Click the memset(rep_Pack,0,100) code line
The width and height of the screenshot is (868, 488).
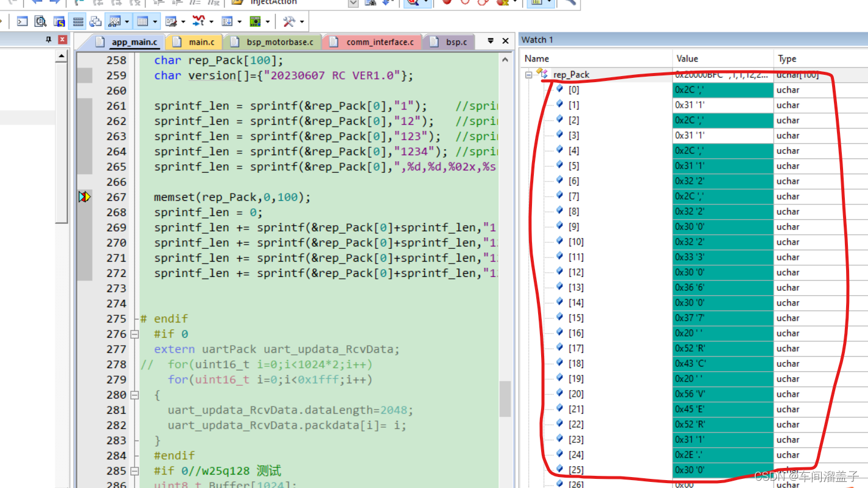[233, 197]
